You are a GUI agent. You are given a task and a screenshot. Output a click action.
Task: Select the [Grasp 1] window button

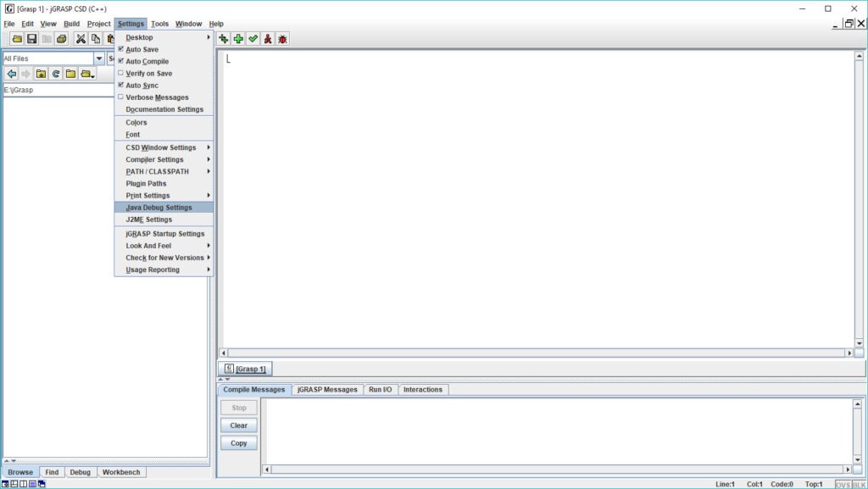(x=245, y=369)
